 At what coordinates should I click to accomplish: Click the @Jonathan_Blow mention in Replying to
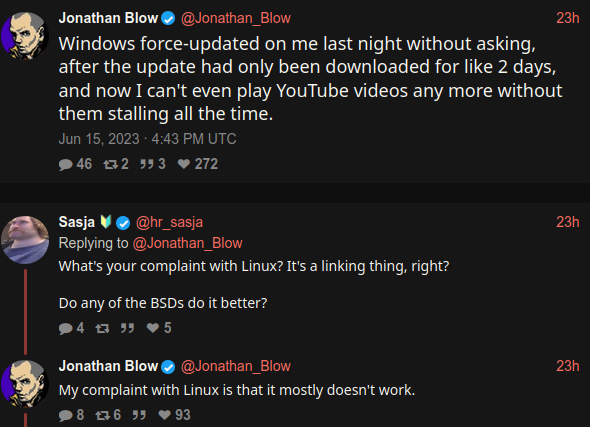(187, 243)
